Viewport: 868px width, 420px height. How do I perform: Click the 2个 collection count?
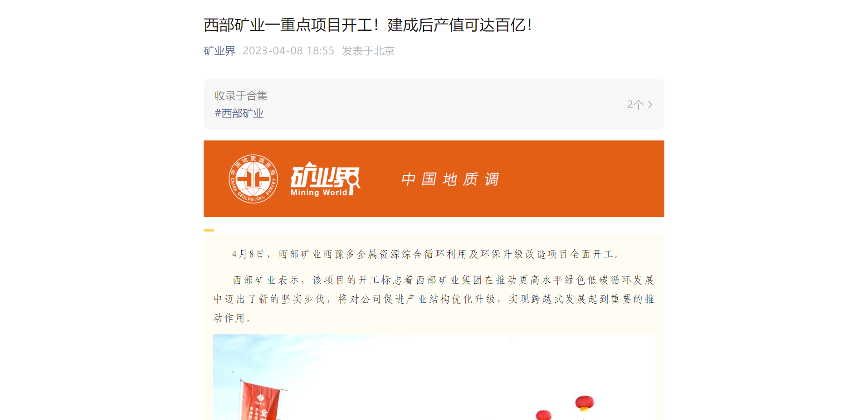(635, 105)
